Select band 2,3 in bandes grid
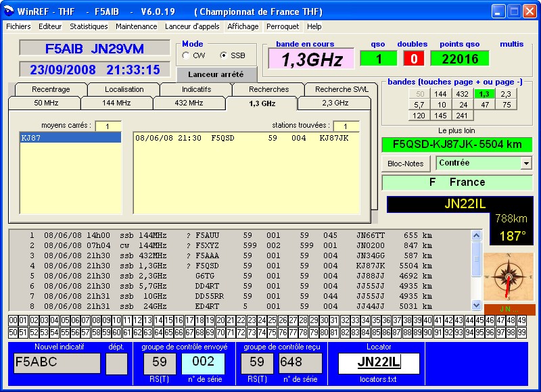Image resolution: width=541 pixels, height=392 pixels. [x=505, y=94]
